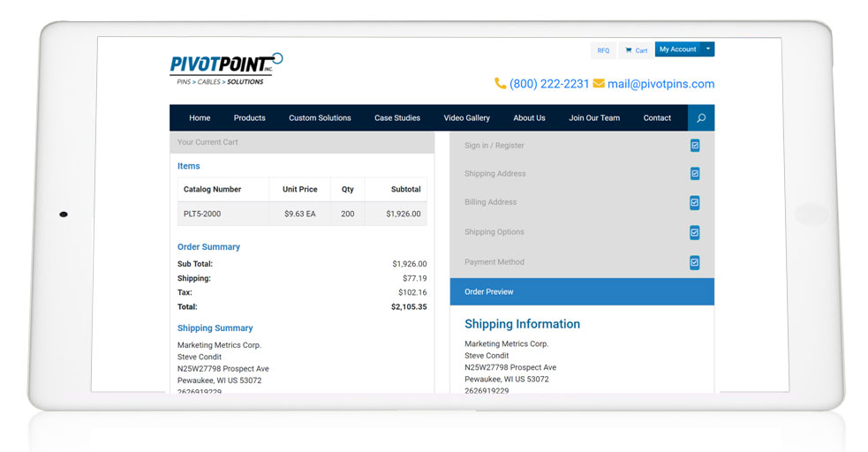Image resolution: width=868 pixels, height=452 pixels.
Task: Click item subtotal cell $1,926.00
Action: pyautogui.click(x=403, y=214)
